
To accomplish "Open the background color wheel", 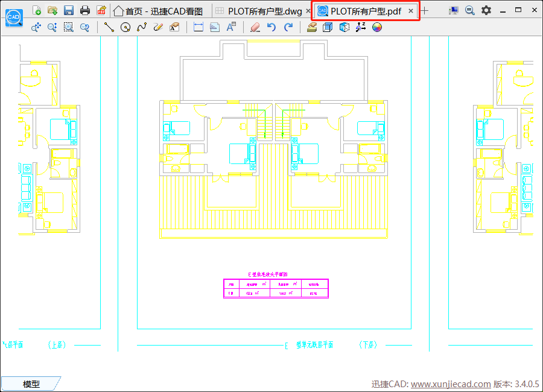I will coord(376,27).
